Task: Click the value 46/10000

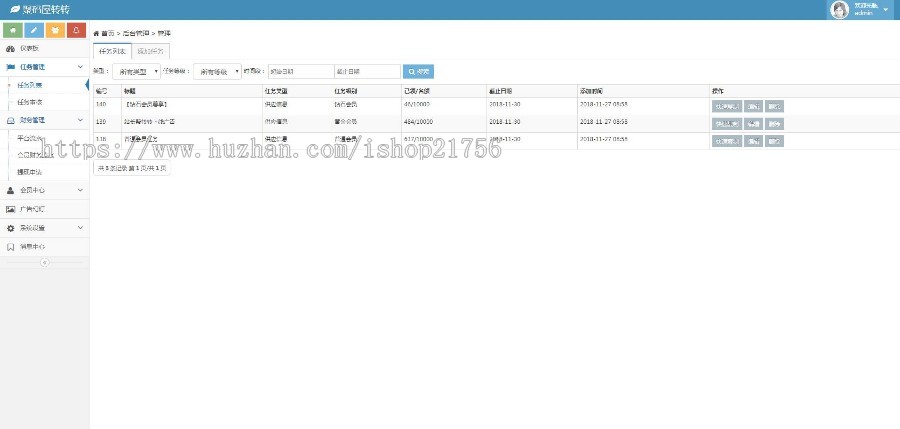Action: click(417, 105)
